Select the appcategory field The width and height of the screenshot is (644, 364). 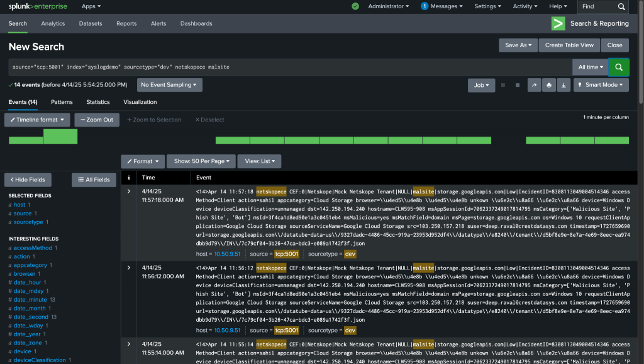pyautogui.click(x=30, y=265)
